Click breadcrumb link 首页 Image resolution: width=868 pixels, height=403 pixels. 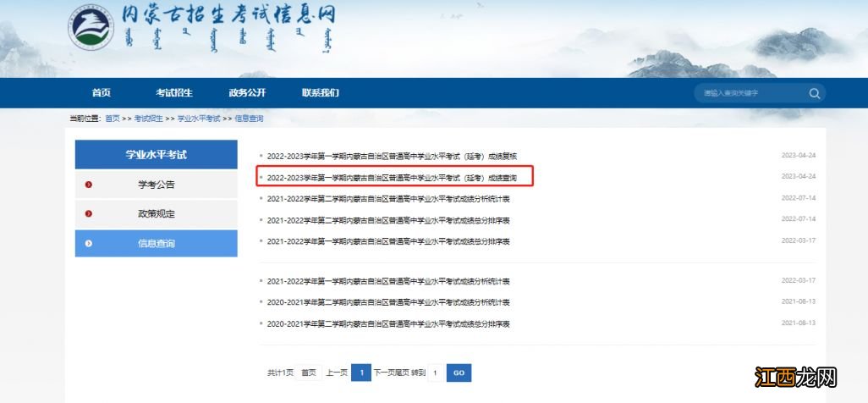(113, 119)
